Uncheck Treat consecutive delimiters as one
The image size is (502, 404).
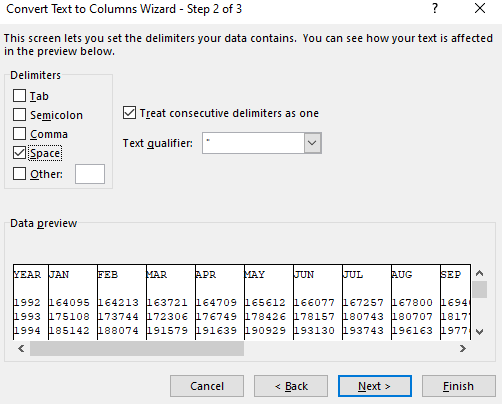click(x=129, y=113)
